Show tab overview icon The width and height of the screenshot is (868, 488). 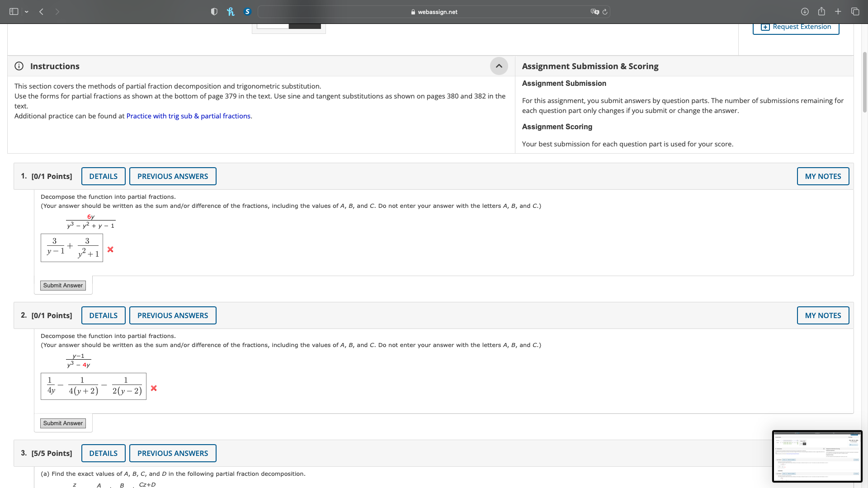855,12
